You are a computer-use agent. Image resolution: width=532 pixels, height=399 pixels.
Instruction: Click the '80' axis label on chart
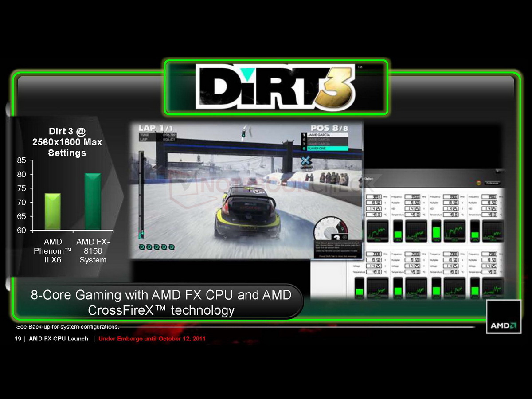22,174
